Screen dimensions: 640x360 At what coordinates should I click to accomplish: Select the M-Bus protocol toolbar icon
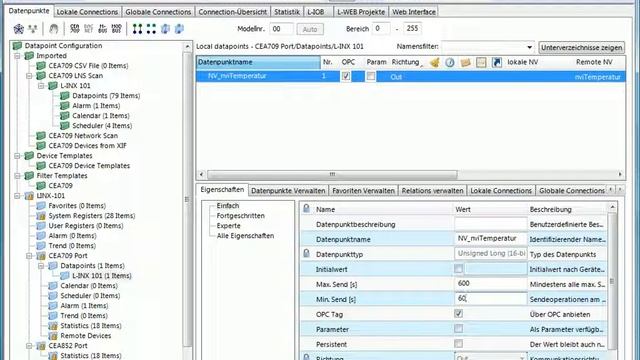tap(102, 29)
